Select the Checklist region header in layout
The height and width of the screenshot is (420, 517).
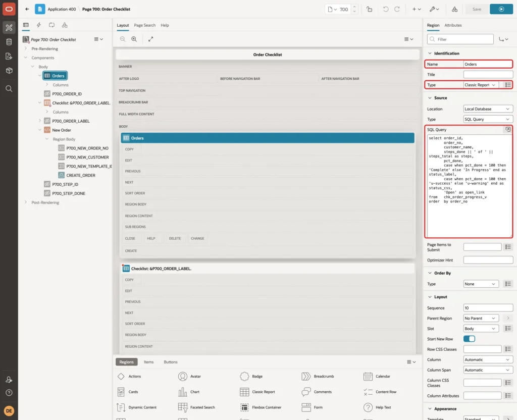pos(268,269)
